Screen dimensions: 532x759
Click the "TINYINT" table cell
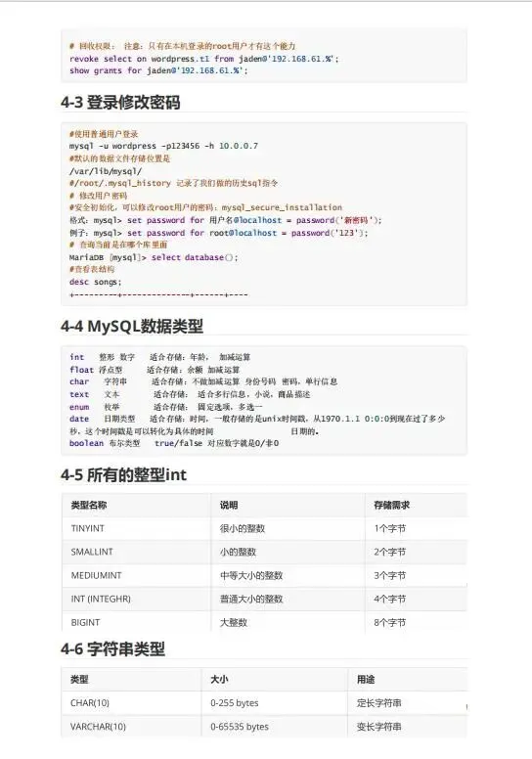[x=88, y=528]
